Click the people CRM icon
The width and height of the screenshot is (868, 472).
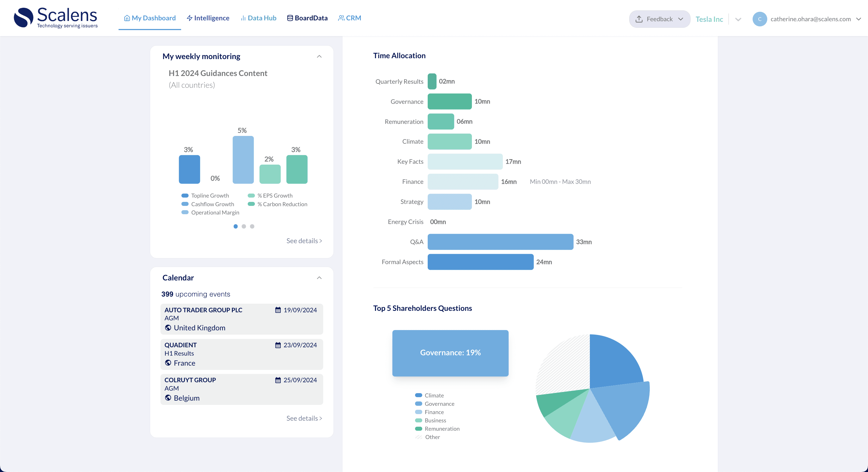click(x=341, y=18)
